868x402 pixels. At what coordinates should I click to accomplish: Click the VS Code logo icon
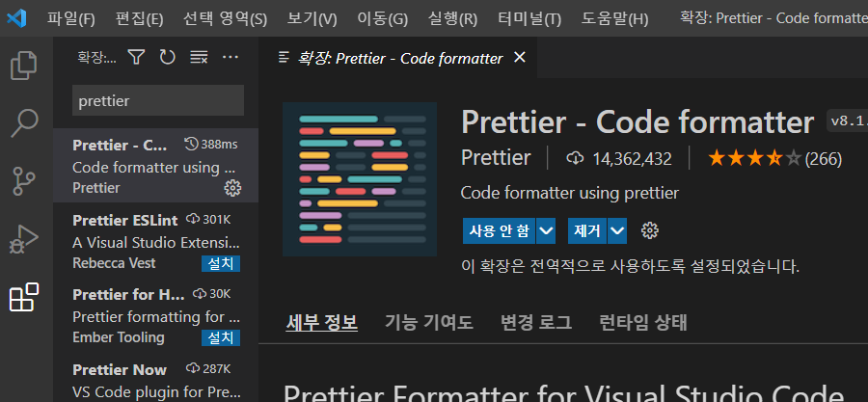tap(16, 19)
